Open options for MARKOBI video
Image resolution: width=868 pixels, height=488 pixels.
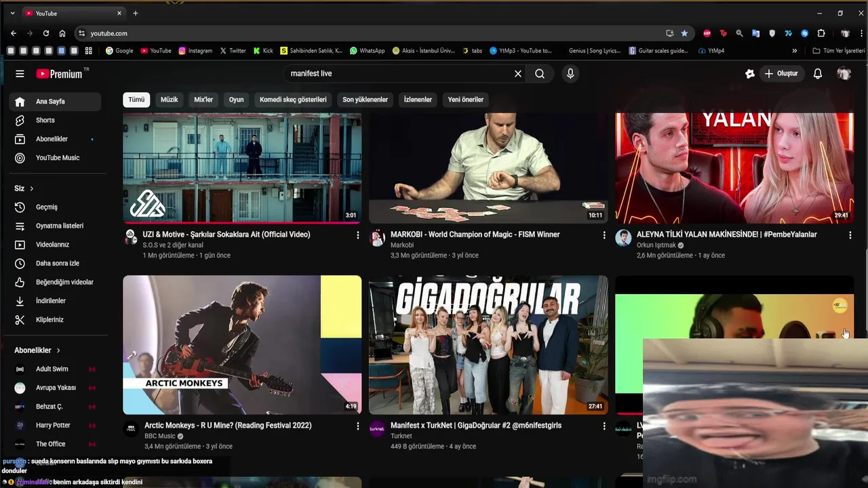[604, 235]
